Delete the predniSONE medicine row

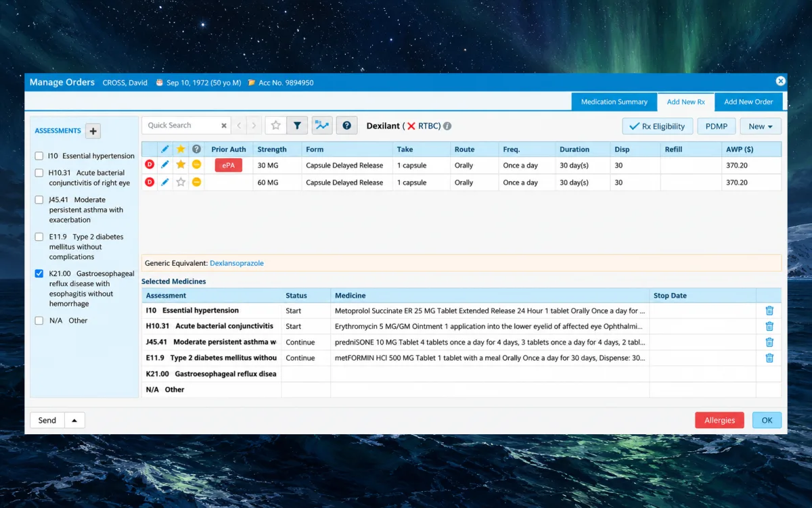[769, 342]
